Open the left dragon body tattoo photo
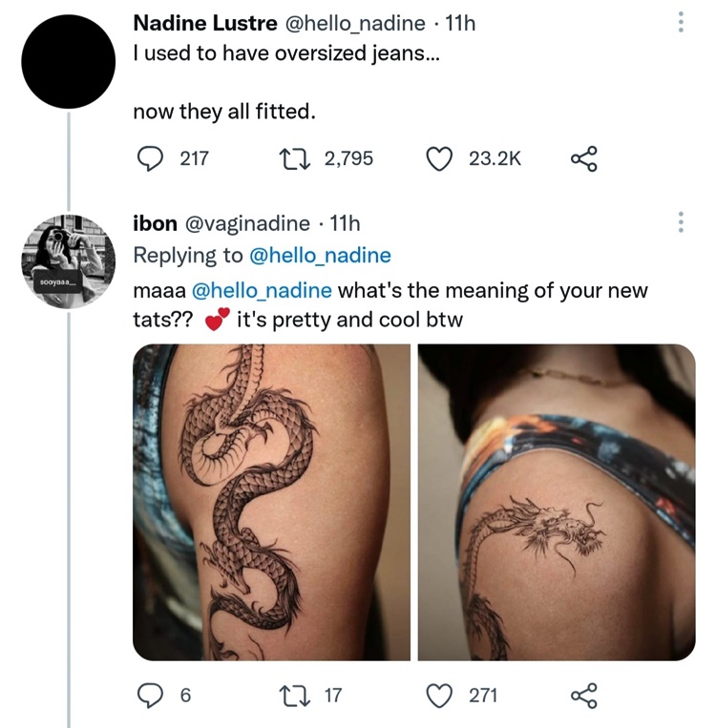716x728 pixels. click(x=271, y=502)
